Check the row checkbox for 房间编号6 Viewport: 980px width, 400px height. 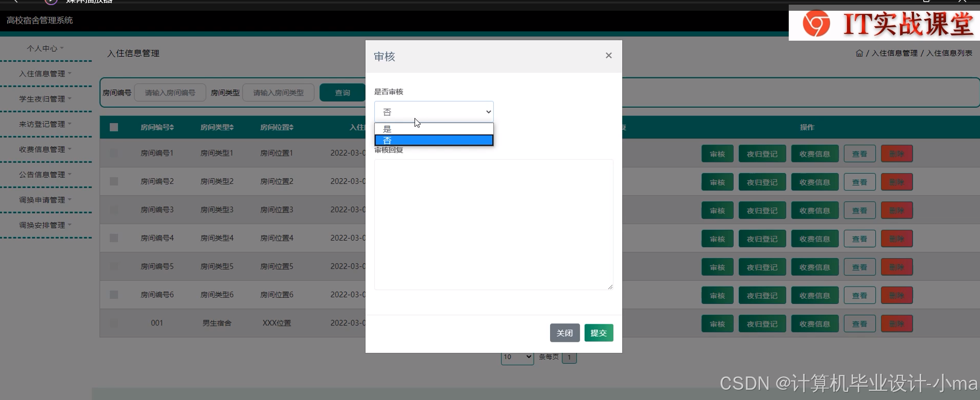tap(114, 295)
